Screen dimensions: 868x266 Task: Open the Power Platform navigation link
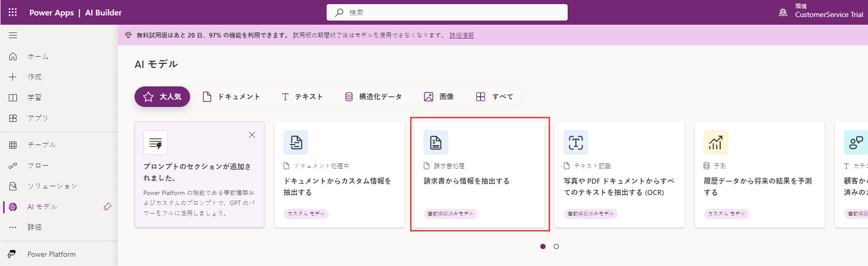[x=59, y=254]
